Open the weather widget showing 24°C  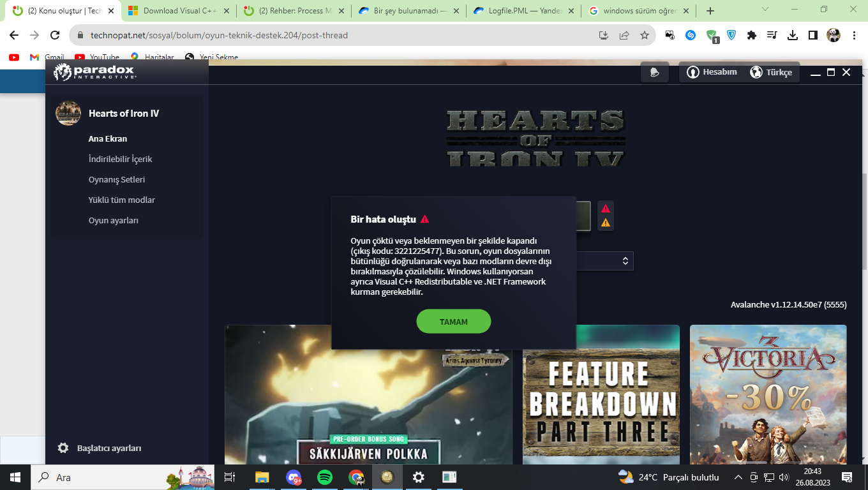[x=669, y=477]
